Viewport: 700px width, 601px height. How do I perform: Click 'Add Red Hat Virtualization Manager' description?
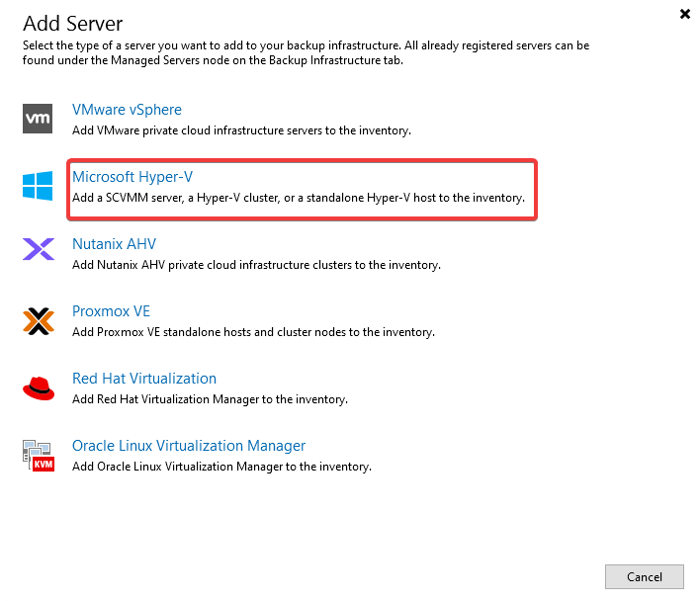click(x=210, y=399)
